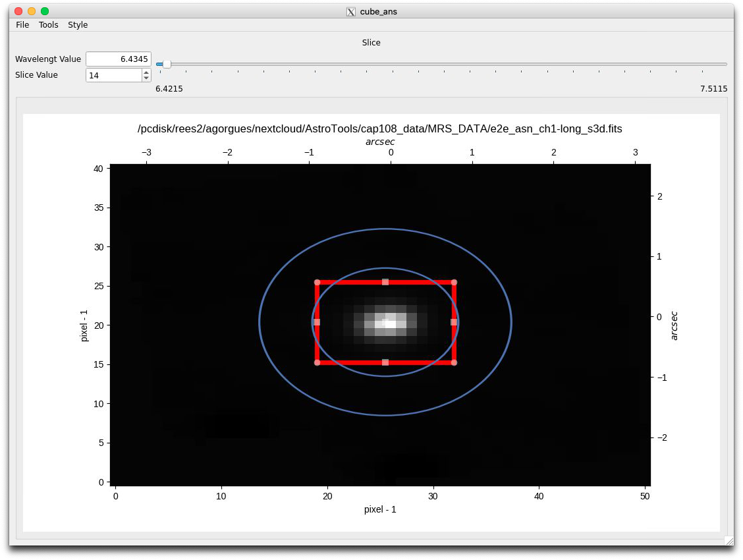This screenshot has height=560, width=743.
Task: Click the bottom-left corner handle of red rectangle
Action: click(317, 362)
